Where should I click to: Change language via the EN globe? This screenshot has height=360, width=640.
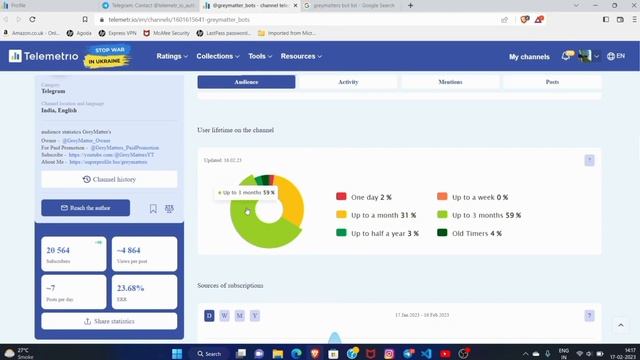point(616,56)
